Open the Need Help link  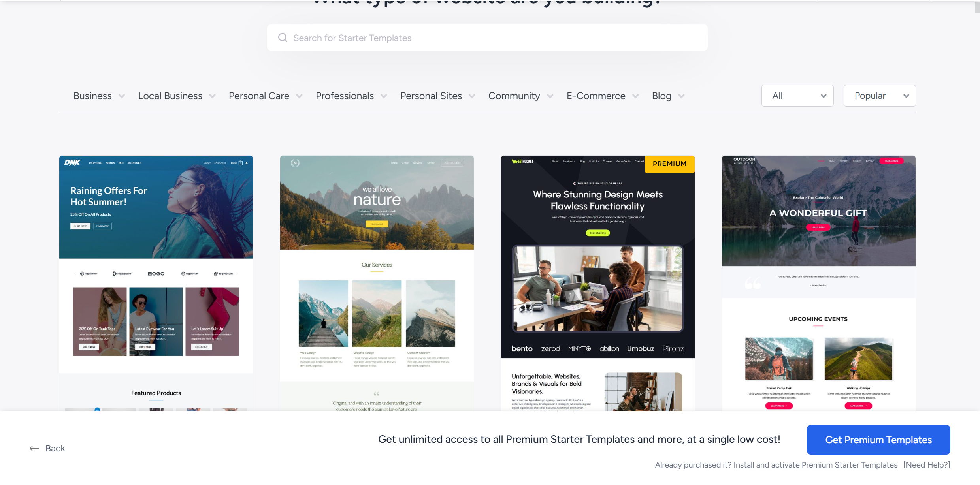pos(927,465)
